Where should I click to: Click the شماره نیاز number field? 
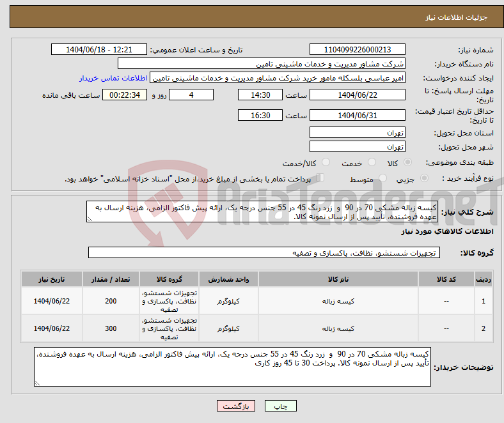358,50
